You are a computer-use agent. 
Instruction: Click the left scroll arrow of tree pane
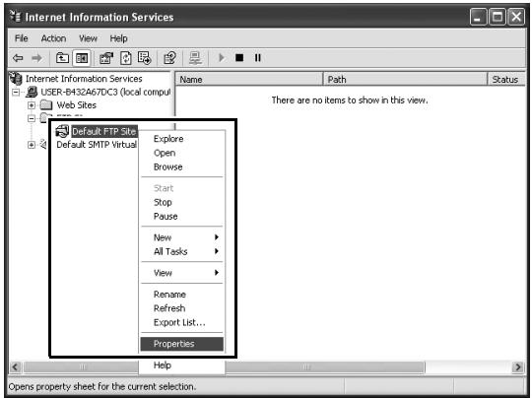pyautogui.click(x=16, y=367)
